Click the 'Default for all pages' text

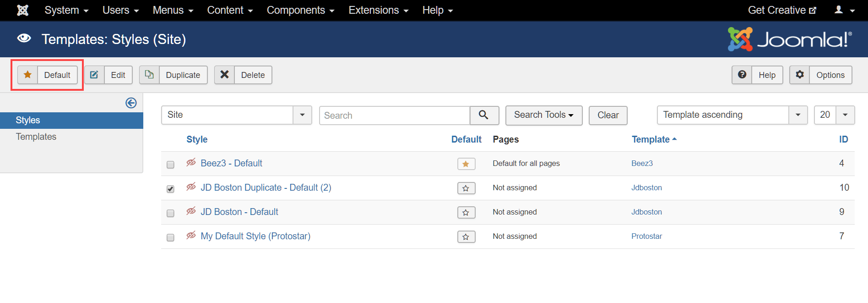[526, 163]
